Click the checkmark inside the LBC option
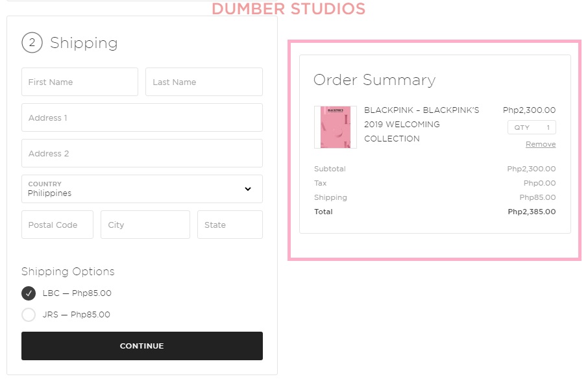This screenshot has height=381, width=588. [x=28, y=293]
